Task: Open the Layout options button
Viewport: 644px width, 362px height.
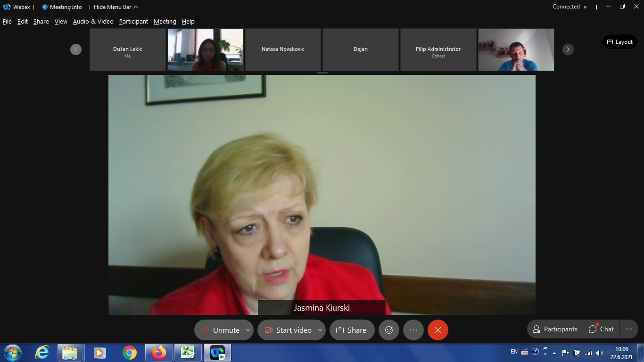Action: pos(619,42)
